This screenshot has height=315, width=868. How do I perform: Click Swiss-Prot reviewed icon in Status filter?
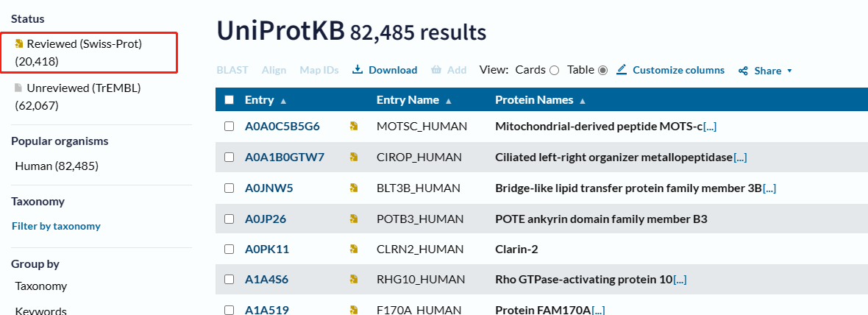(x=19, y=43)
